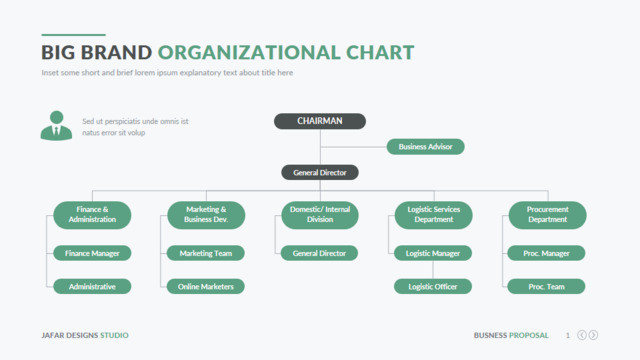The width and height of the screenshot is (640, 360).
Task: Select the Online Marketers node
Action: [206, 287]
